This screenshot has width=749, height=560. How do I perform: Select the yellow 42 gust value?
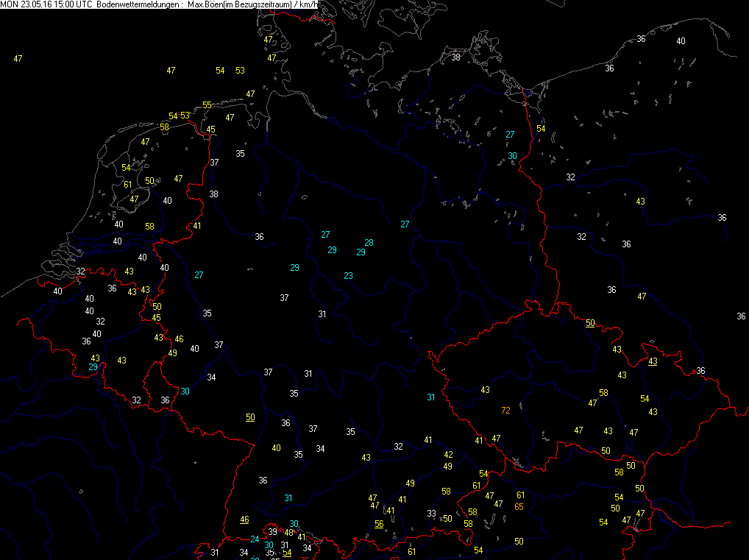click(448, 455)
